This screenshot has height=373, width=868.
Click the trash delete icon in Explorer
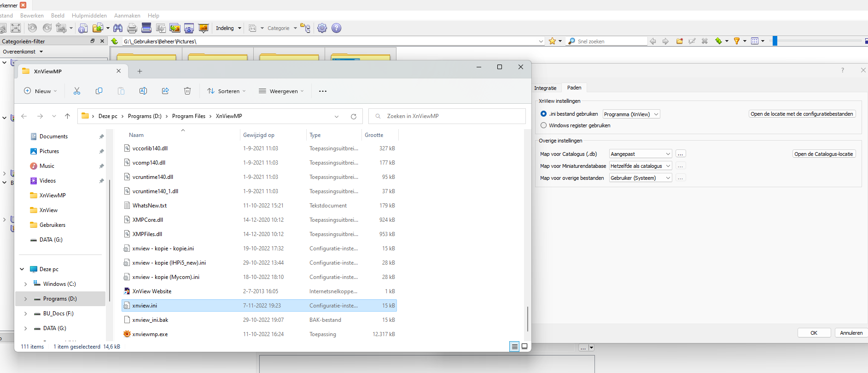click(187, 91)
